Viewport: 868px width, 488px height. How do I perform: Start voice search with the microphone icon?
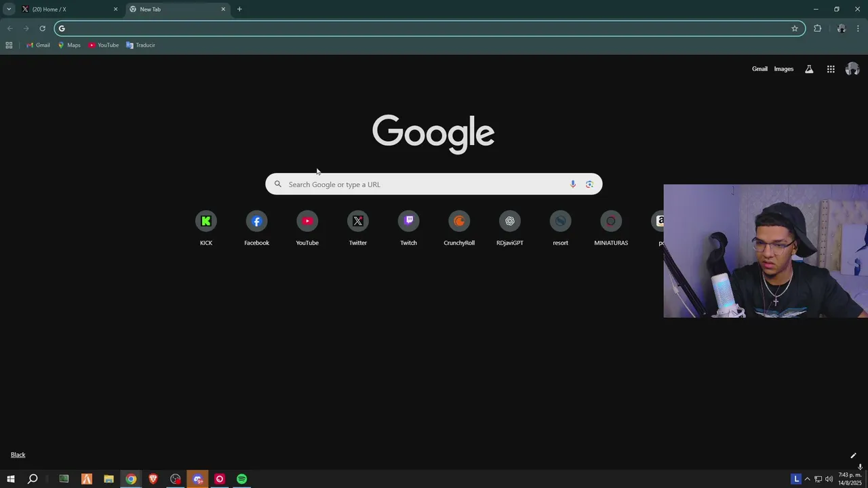pos(573,184)
